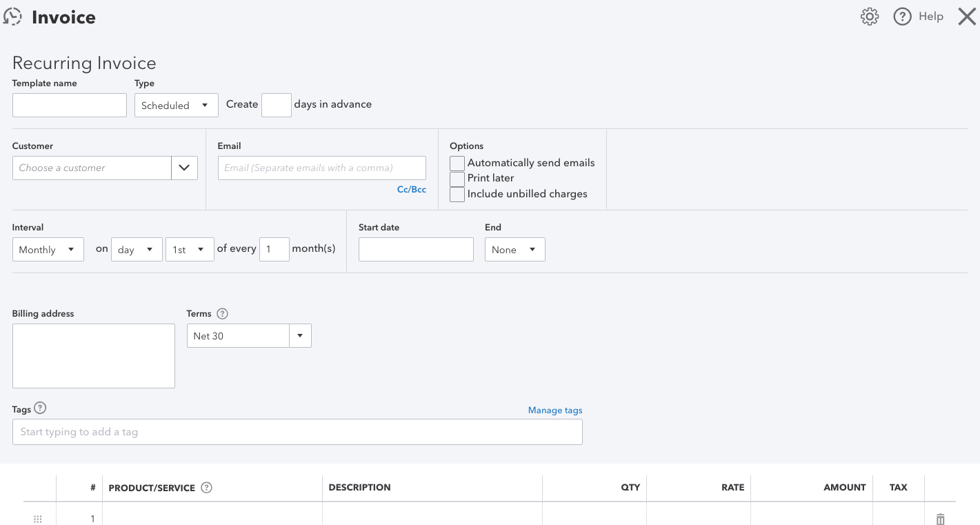Delete line 1 with trash icon
Viewport: 980px width, 525px height.
tap(940, 519)
